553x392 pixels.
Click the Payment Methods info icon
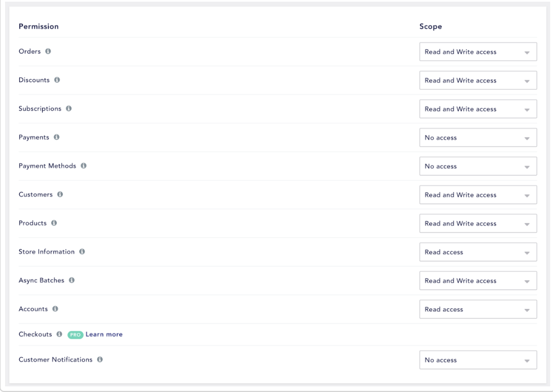pyautogui.click(x=83, y=166)
